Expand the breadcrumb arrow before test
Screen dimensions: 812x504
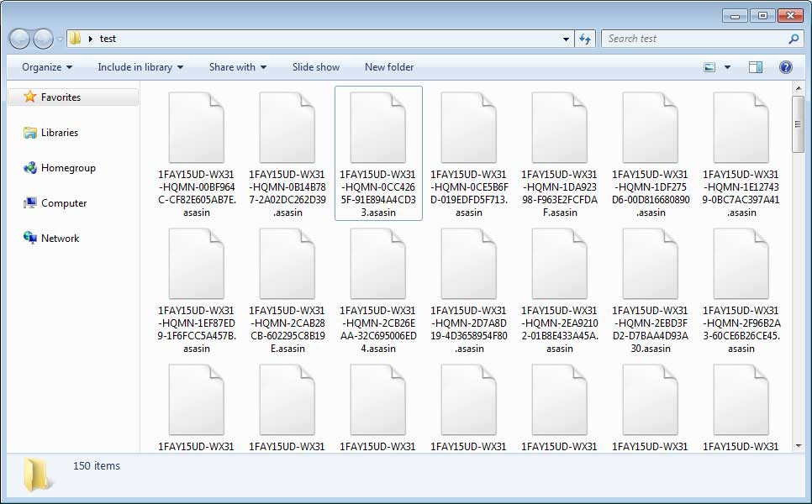(91, 39)
